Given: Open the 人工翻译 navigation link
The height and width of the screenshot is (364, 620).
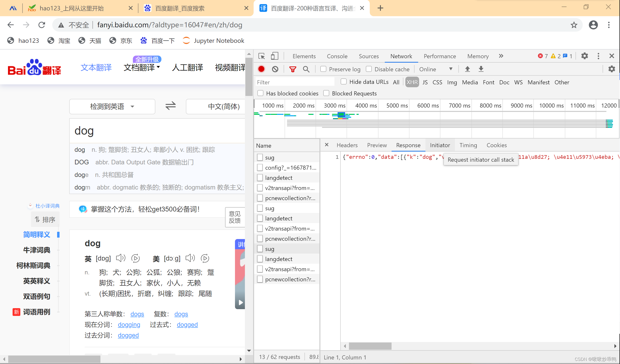Looking at the screenshot, I should [x=188, y=67].
